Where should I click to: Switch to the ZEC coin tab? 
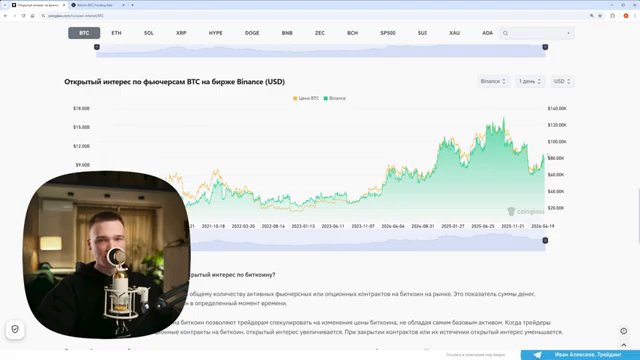click(320, 33)
